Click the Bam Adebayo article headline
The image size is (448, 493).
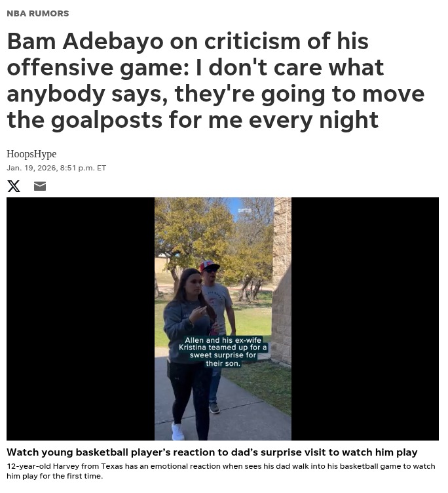[x=215, y=81]
